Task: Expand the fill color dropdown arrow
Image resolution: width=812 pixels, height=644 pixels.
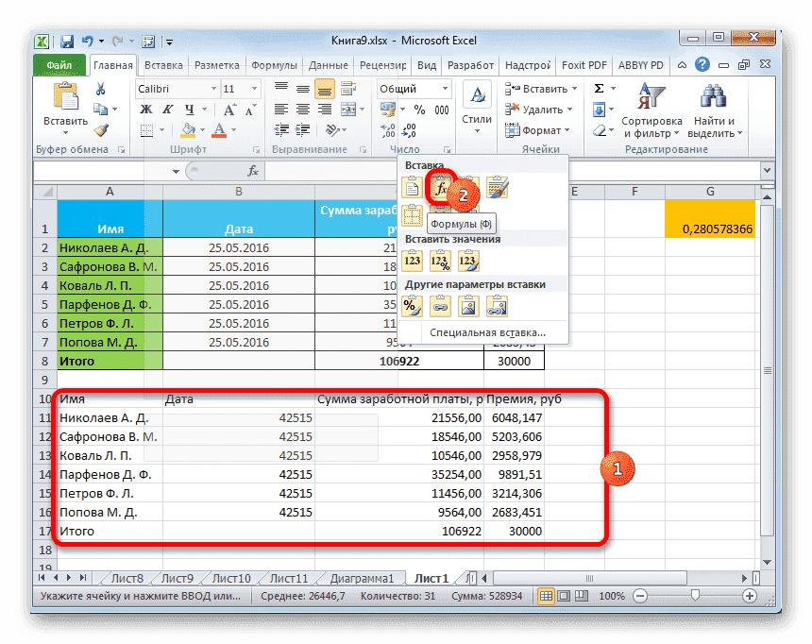Action: [x=202, y=128]
